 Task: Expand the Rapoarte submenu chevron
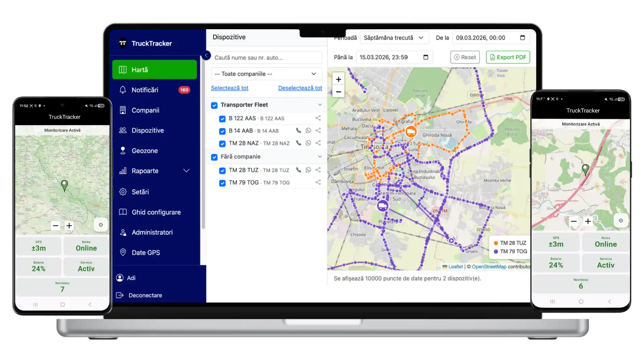(x=186, y=171)
